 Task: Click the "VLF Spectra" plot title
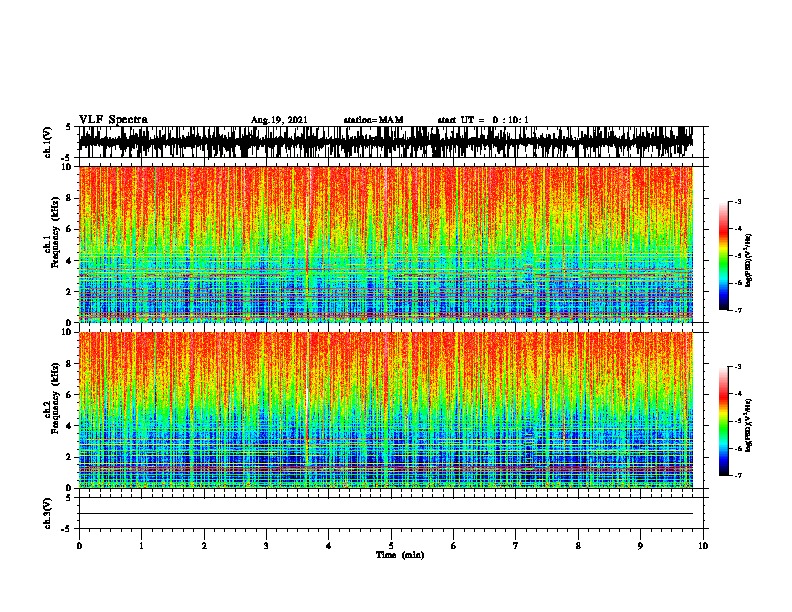click(113, 120)
